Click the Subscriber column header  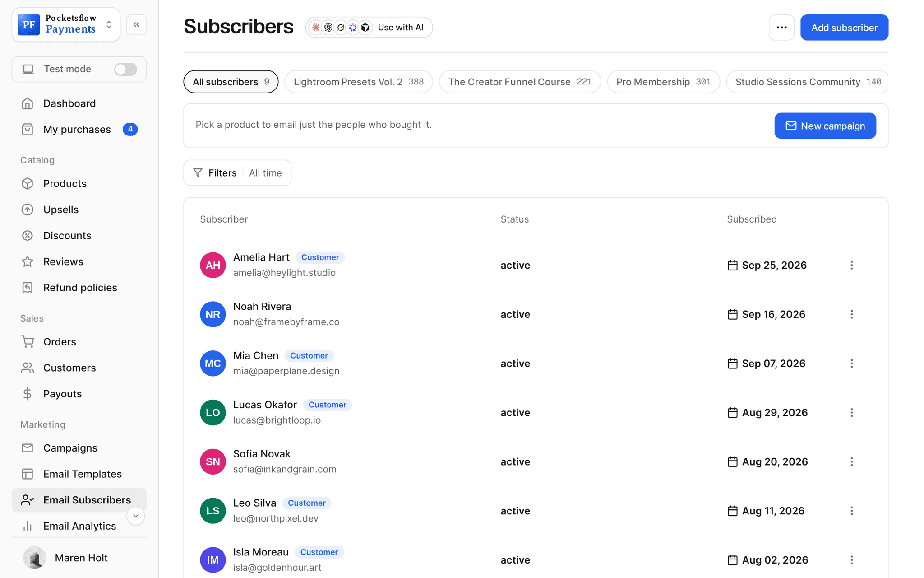224,219
